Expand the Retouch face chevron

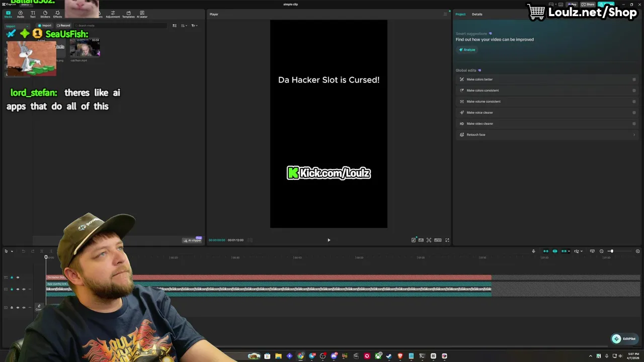click(x=634, y=135)
